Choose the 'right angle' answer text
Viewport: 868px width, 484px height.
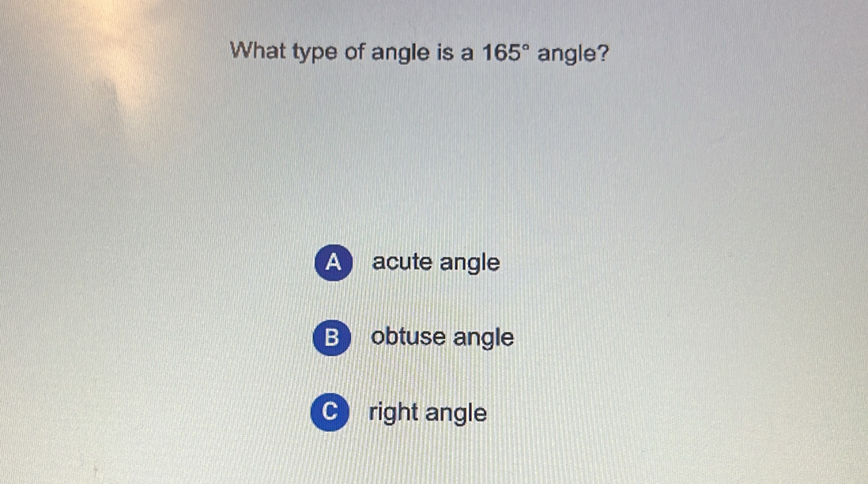click(428, 413)
